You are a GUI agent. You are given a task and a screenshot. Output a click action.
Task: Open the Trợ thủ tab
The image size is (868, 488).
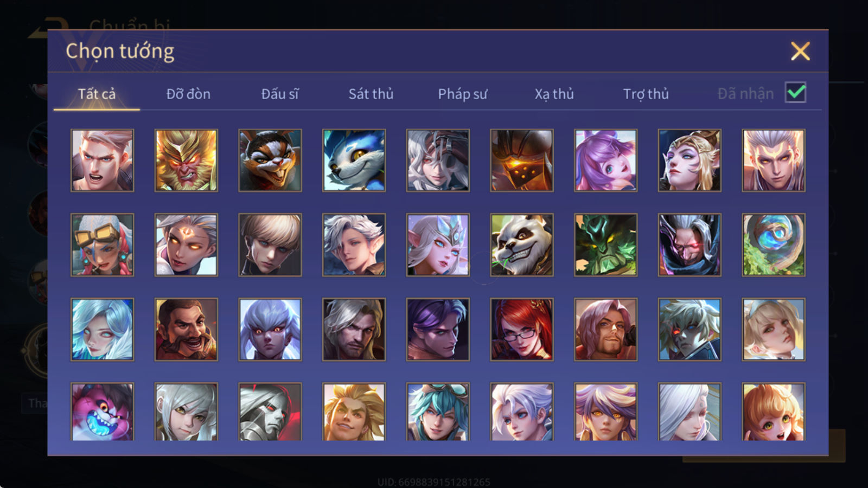coord(646,94)
